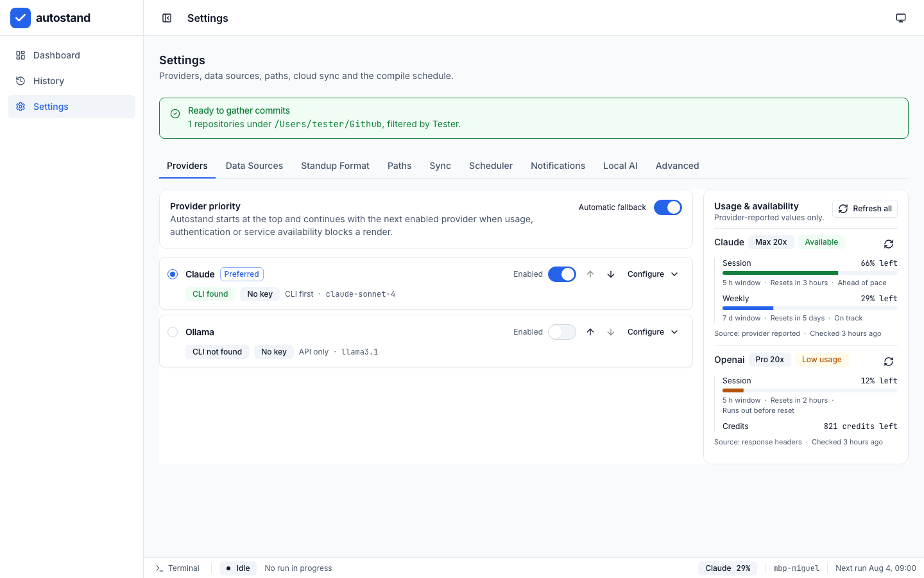Click the Refresh all button
The image size is (924, 578).
[x=865, y=209]
